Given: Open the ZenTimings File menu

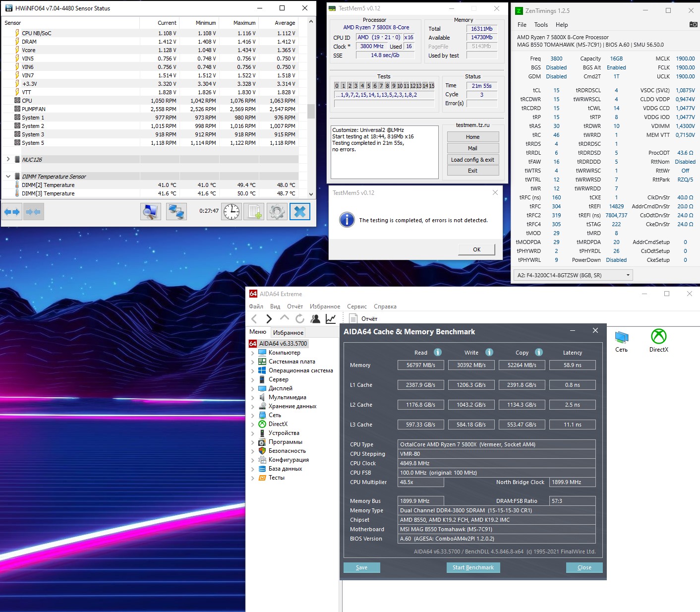Looking at the screenshot, I should point(522,24).
